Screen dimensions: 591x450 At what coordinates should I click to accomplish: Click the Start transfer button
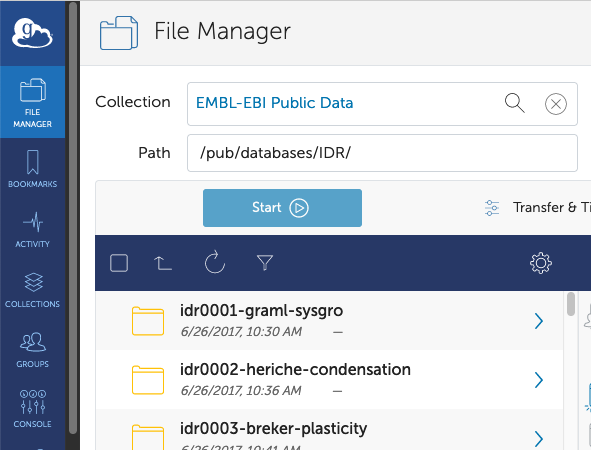click(282, 208)
